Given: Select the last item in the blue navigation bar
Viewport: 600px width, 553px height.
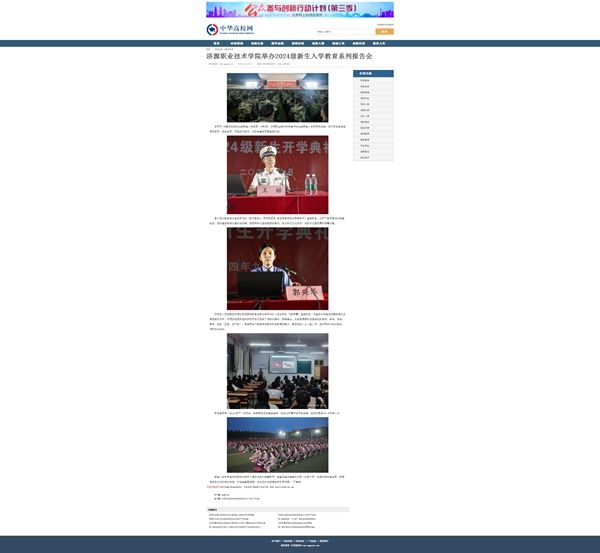Looking at the screenshot, I should click(x=379, y=43).
